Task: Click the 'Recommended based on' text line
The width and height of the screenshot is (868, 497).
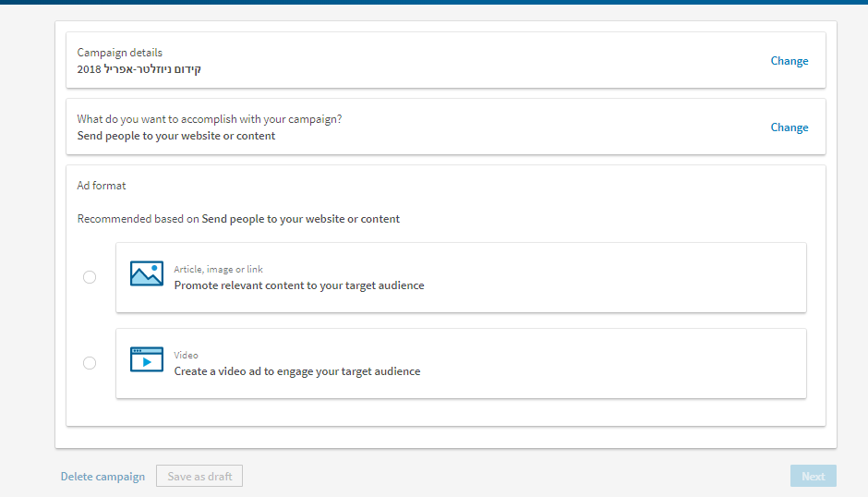Action: (x=238, y=219)
